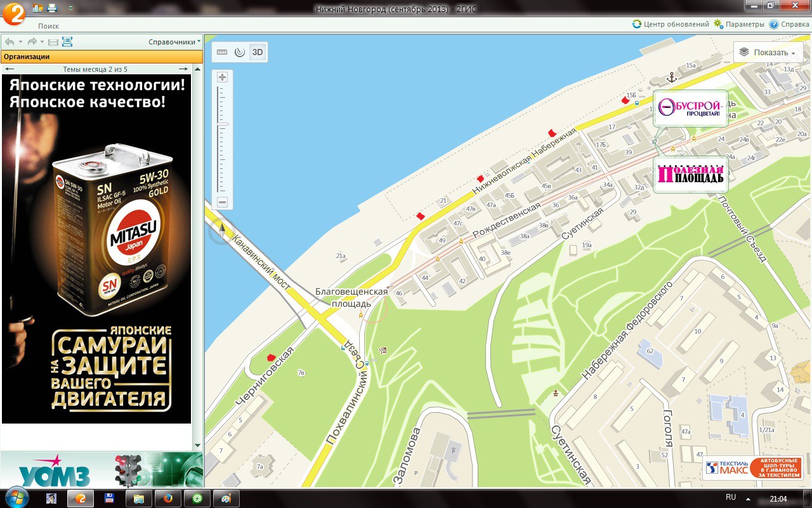
Task: Print the map using the printer icon
Action: 53,8
